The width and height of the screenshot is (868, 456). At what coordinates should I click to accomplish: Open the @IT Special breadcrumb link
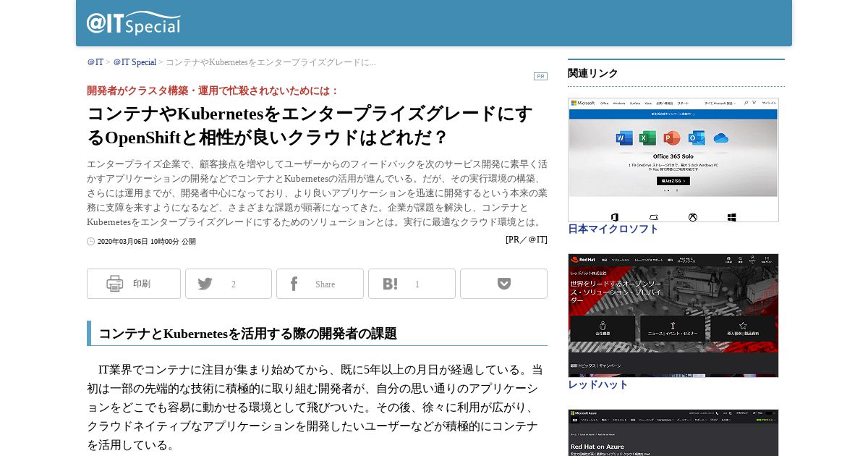[x=135, y=62]
